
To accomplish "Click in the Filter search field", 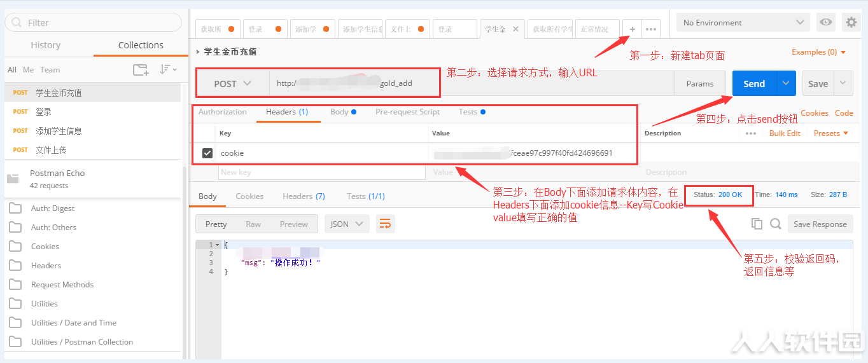I will [93, 22].
